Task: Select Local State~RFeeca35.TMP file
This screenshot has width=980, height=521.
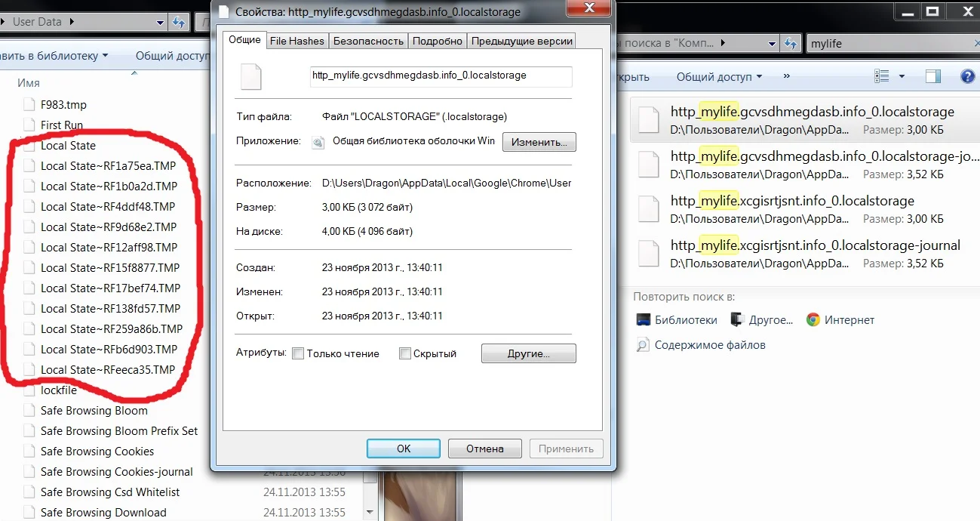Action: tap(107, 370)
